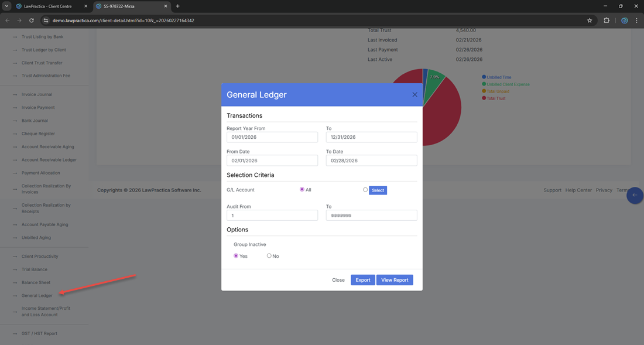Choose the Select G/L Account radio option

[x=365, y=190]
